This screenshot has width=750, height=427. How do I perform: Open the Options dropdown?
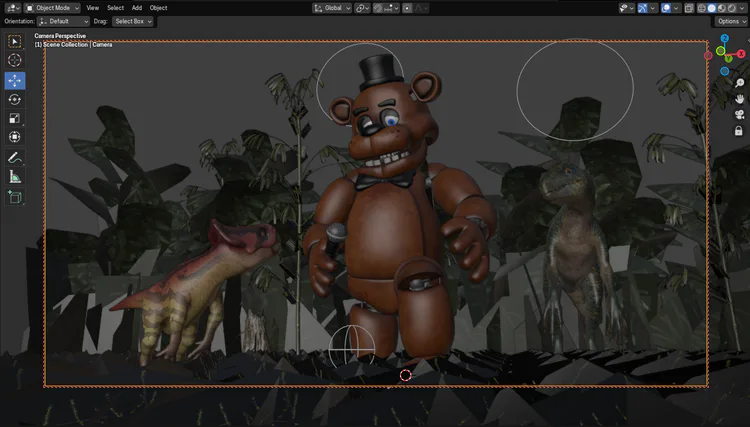[731, 22]
